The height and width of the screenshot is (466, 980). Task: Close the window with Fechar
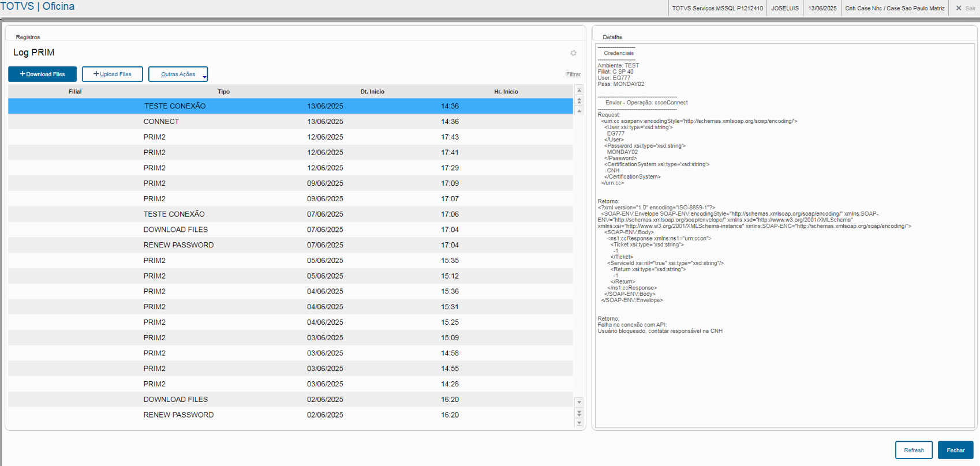coord(956,450)
